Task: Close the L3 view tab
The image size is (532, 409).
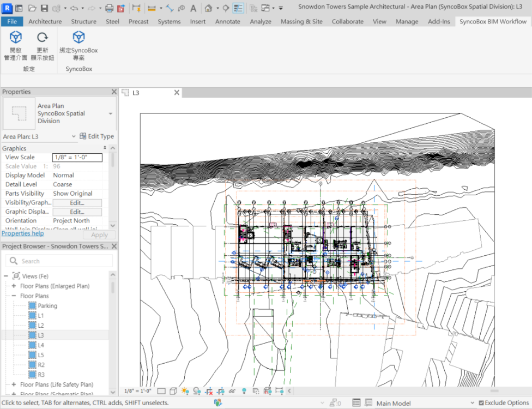Action: point(177,92)
